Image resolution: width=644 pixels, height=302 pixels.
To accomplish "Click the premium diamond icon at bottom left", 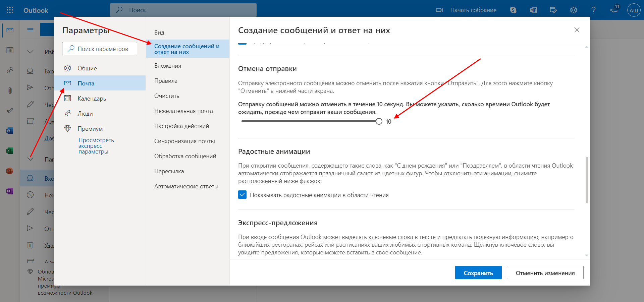I will pos(30,271).
